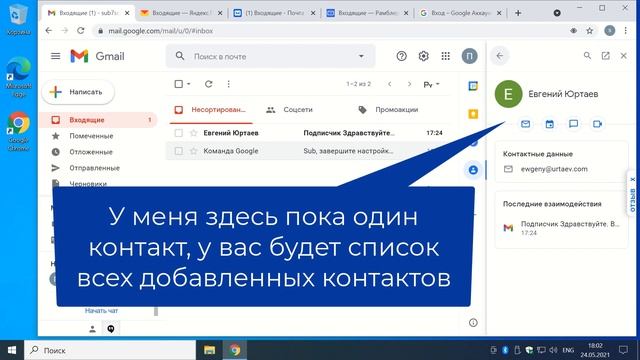Open the email from Евгений Юртаев

(308, 133)
